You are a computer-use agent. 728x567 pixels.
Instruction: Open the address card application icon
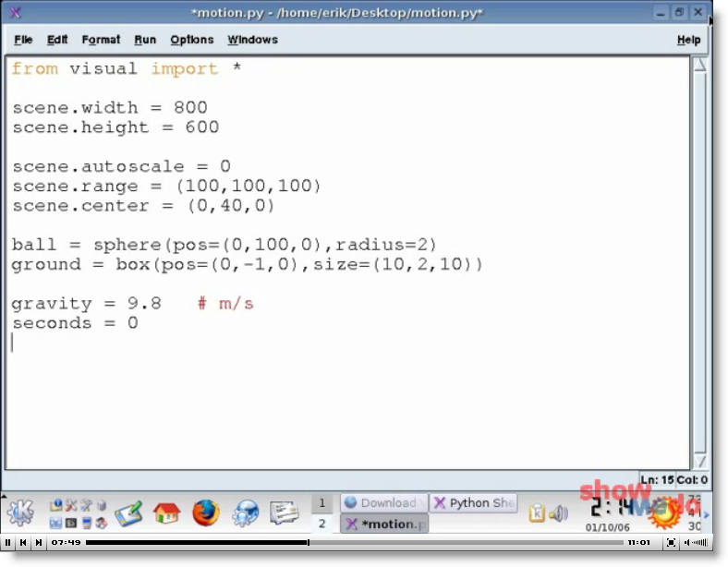point(284,513)
